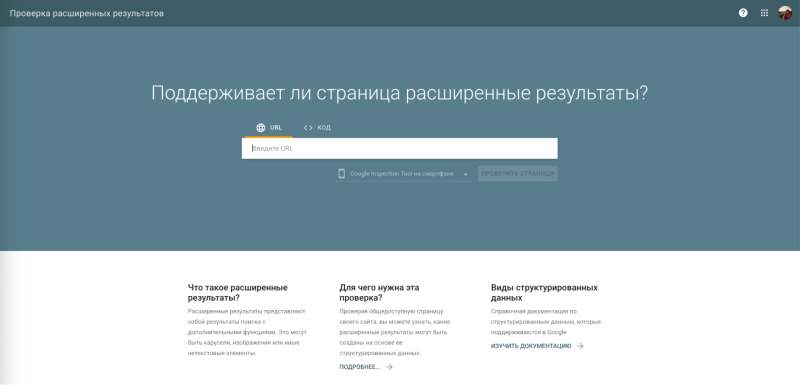Click paragraph starting Проверив общедоступную страницу
Screen dimensions: 800x385
tap(395, 332)
